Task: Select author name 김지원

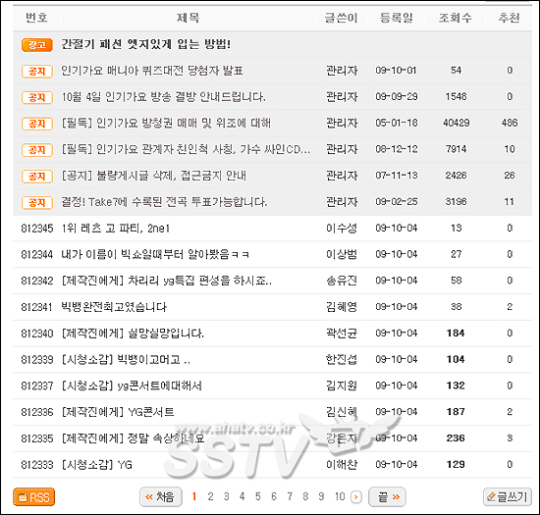Action: [342, 385]
